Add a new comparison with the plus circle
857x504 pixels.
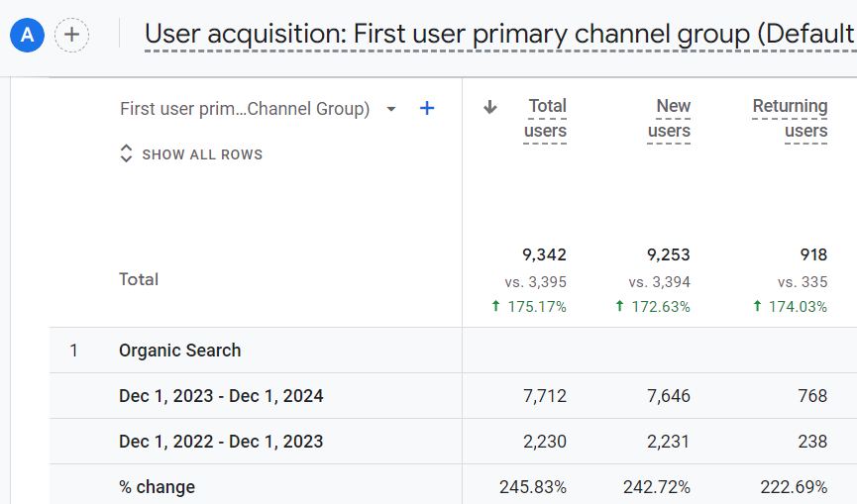click(71, 35)
